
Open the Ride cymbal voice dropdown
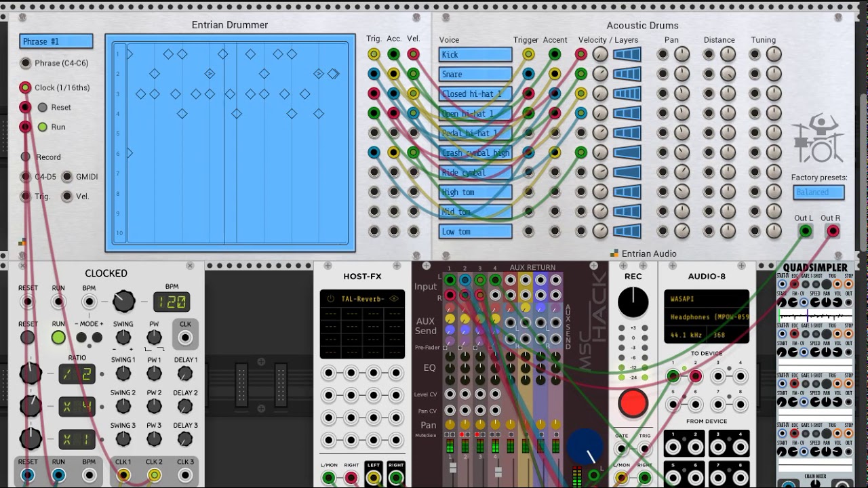[475, 172]
